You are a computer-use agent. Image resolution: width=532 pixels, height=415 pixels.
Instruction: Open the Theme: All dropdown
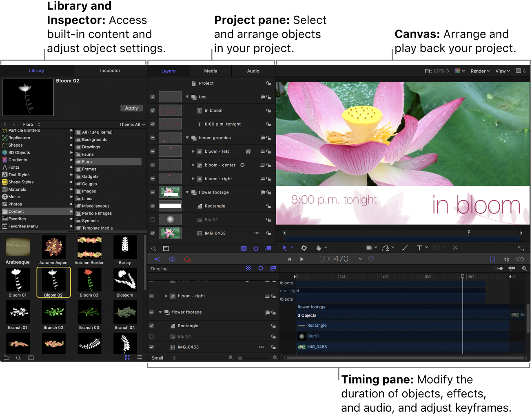(x=131, y=124)
